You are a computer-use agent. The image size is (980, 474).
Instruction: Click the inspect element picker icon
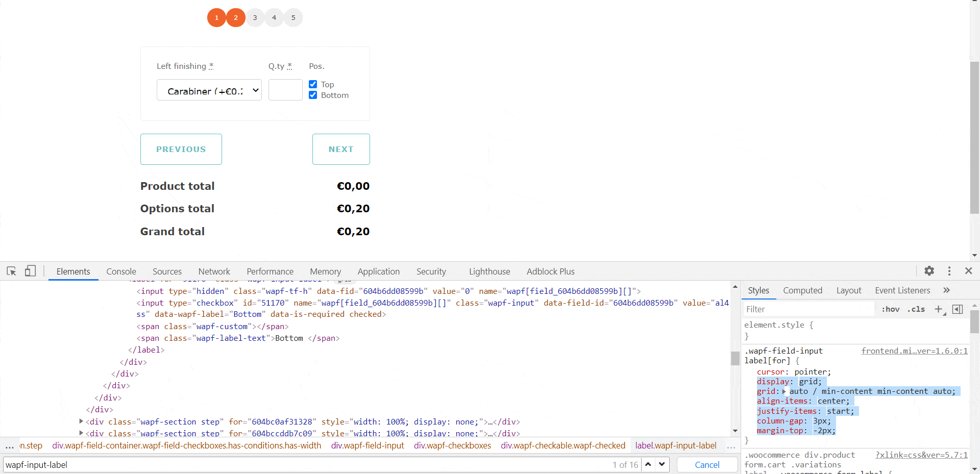click(x=11, y=271)
